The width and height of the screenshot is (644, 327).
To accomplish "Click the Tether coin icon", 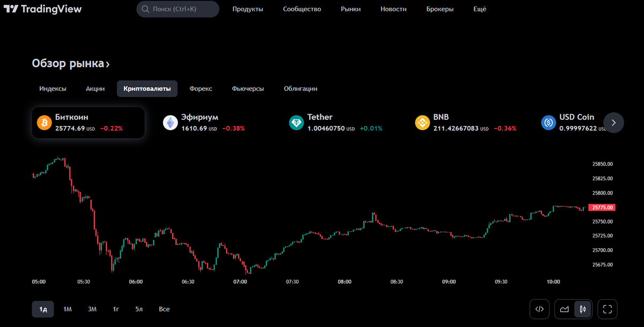I will [296, 123].
